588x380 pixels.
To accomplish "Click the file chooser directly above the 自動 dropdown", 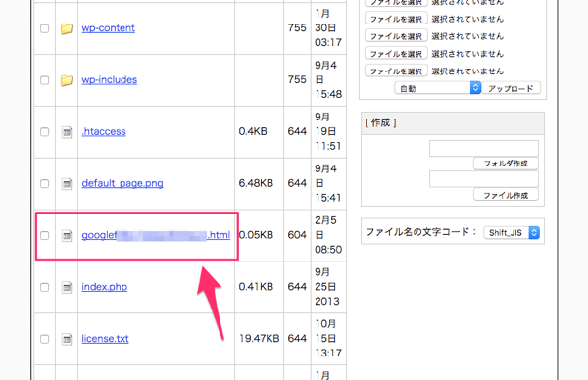I will point(396,71).
